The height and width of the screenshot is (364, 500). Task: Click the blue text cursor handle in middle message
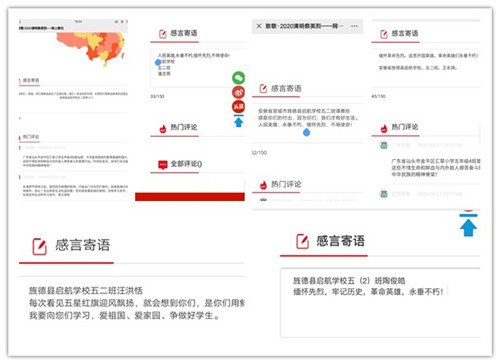[306, 133]
